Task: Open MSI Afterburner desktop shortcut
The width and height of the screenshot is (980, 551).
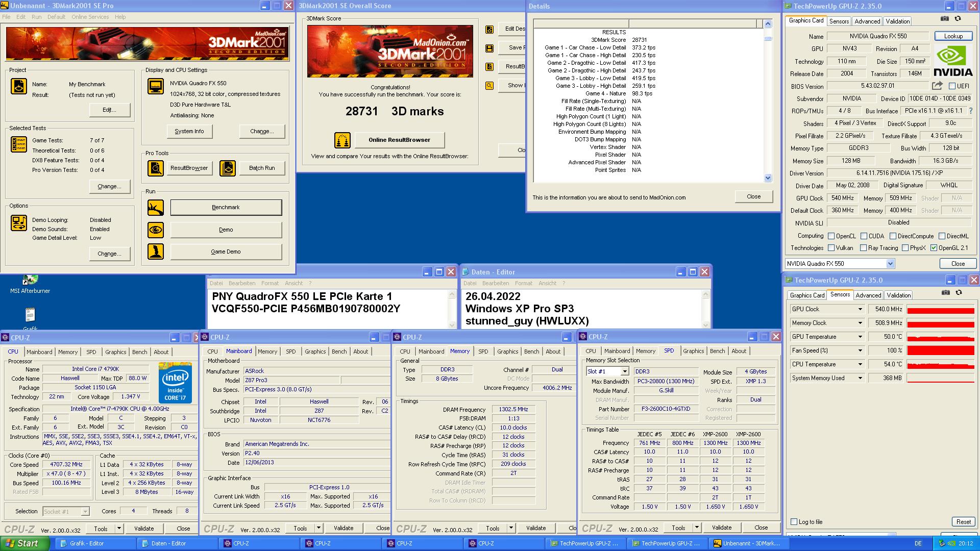Action: 30,285
